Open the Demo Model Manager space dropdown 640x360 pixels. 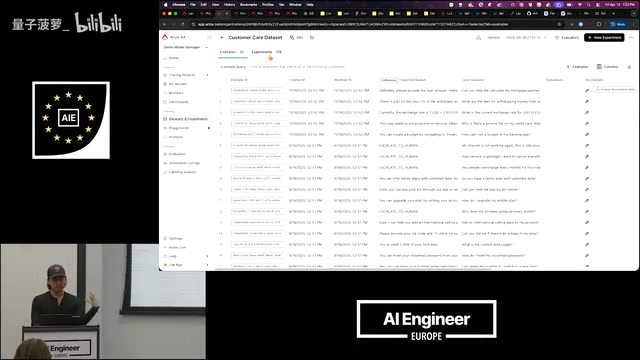186,47
